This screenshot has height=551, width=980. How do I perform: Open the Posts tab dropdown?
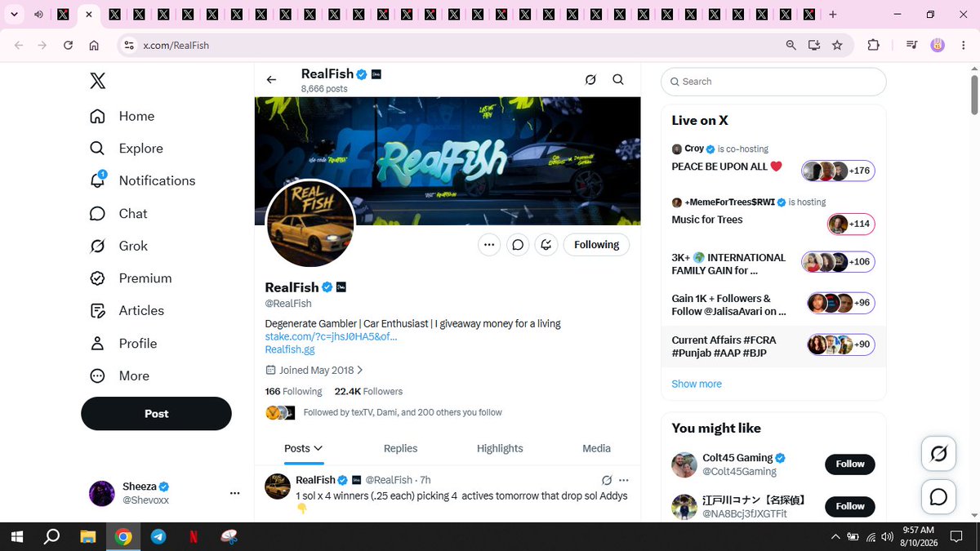pyautogui.click(x=303, y=448)
